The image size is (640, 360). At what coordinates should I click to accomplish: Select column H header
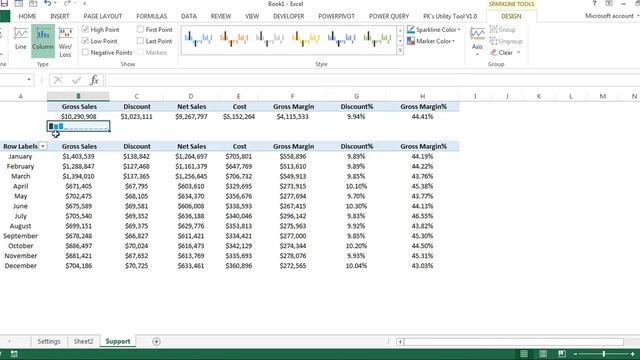pos(422,96)
